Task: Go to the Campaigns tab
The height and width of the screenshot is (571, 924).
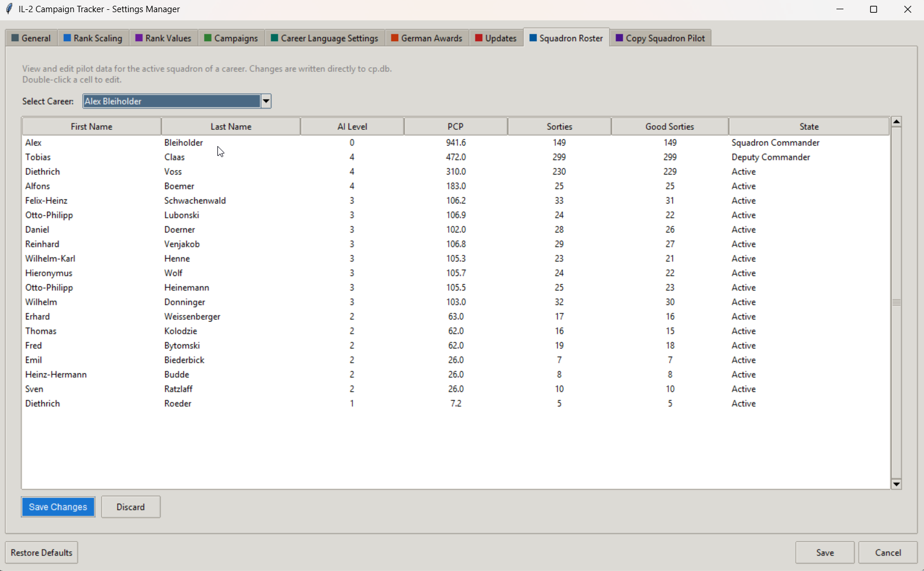Action: pyautogui.click(x=231, y=38)
